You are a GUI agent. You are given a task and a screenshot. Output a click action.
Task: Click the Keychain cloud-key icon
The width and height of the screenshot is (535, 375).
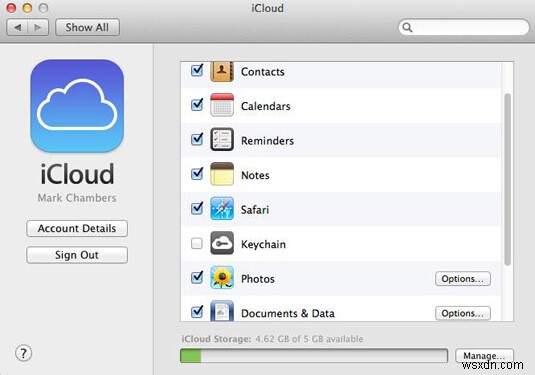pos(222,243)
